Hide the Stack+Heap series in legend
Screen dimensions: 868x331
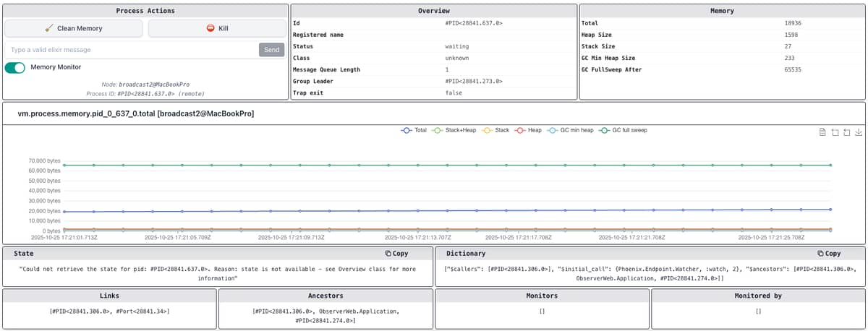click(x=454, y=130)
